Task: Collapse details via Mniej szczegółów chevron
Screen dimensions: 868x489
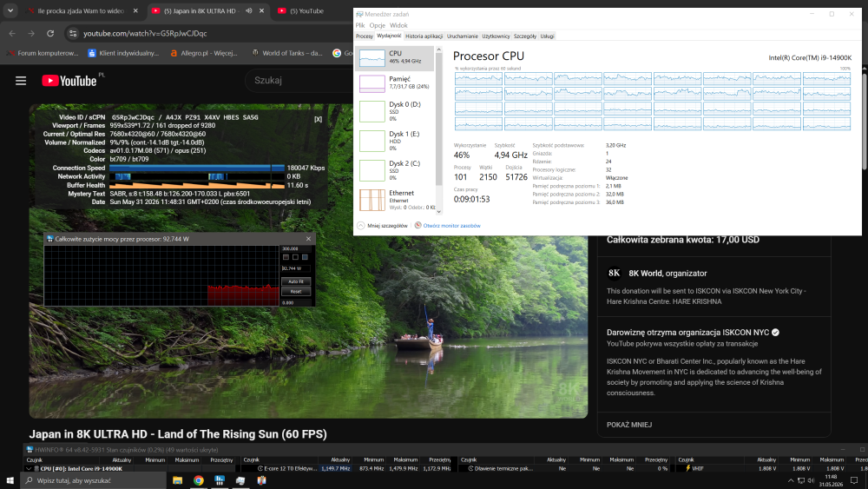Action: pyautogui.click(x=361, y=226)
